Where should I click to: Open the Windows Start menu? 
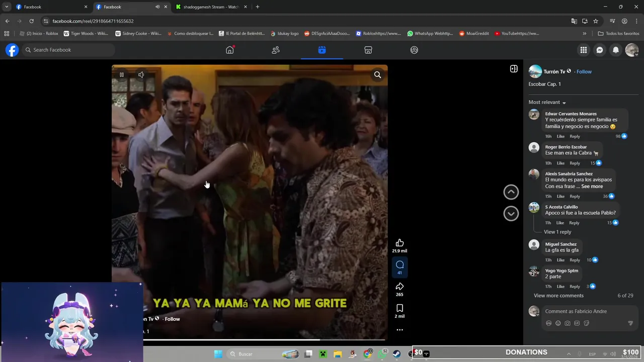218,354
